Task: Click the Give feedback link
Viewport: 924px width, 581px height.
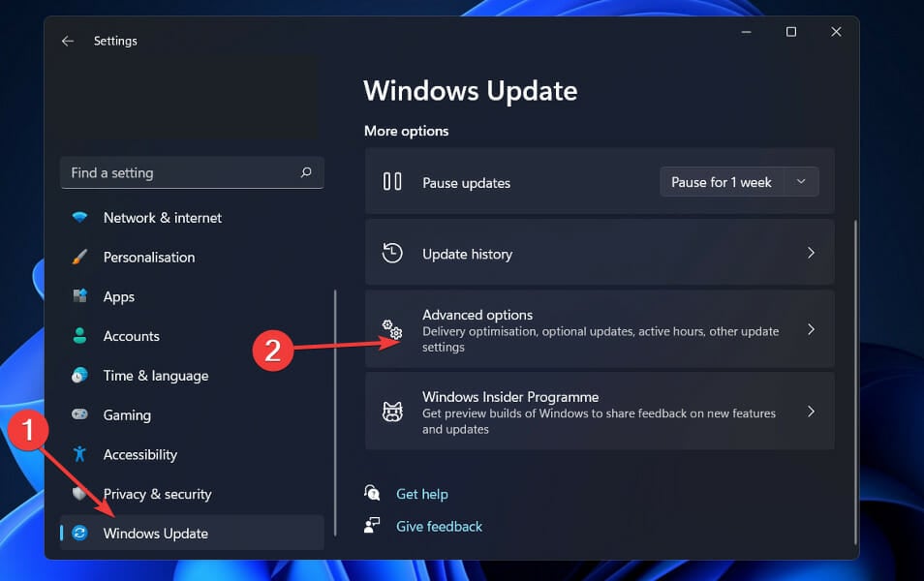Action: [439, 526]
